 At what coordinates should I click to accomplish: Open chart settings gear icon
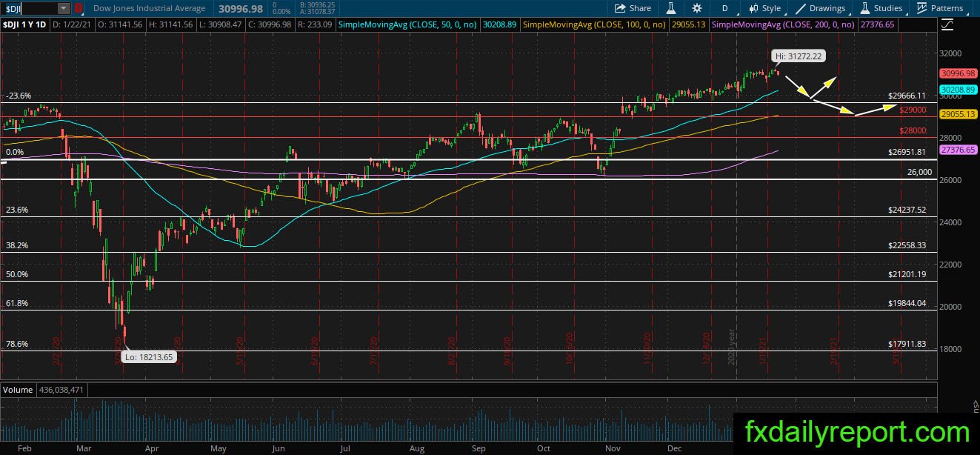[697, 8]
